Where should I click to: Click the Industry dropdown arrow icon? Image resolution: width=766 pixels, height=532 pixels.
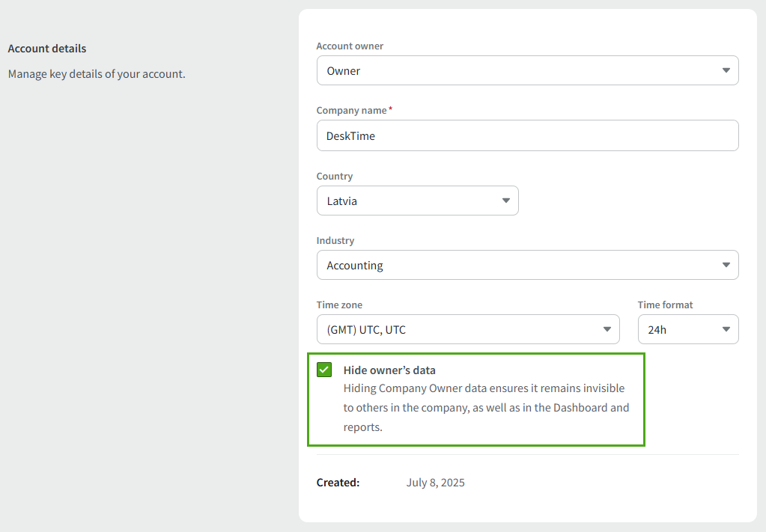coord(726,265)
